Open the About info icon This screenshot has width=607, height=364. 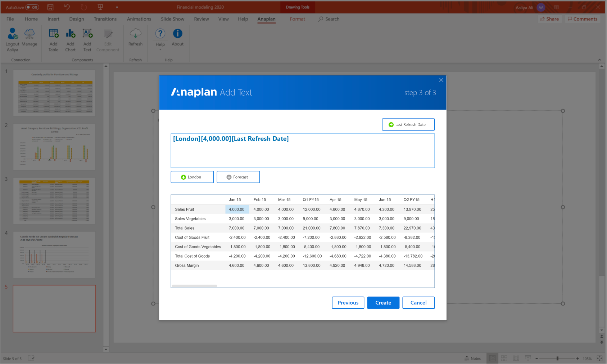(x=178, y=34)
